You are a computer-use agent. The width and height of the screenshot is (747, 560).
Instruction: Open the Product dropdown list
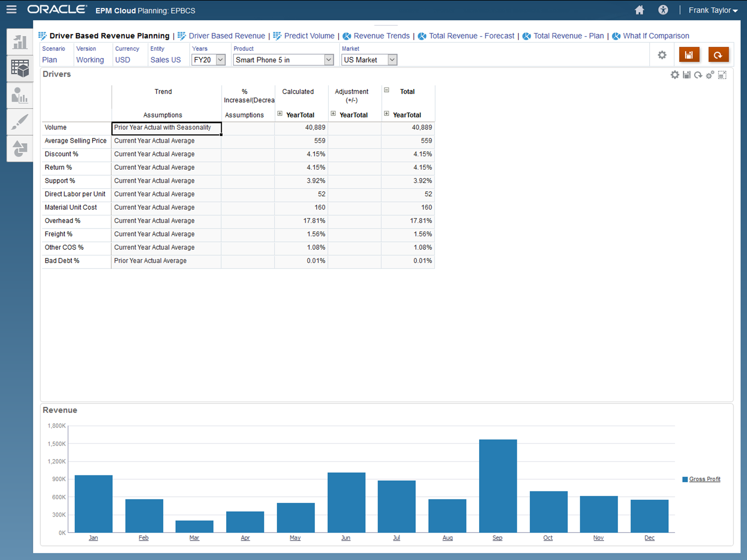(329, 60)
